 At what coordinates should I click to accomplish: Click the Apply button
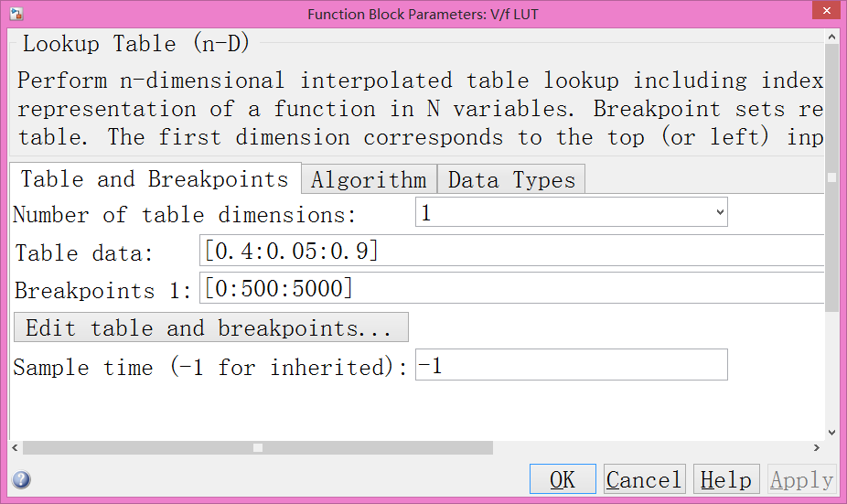click(x=801, y=479)
